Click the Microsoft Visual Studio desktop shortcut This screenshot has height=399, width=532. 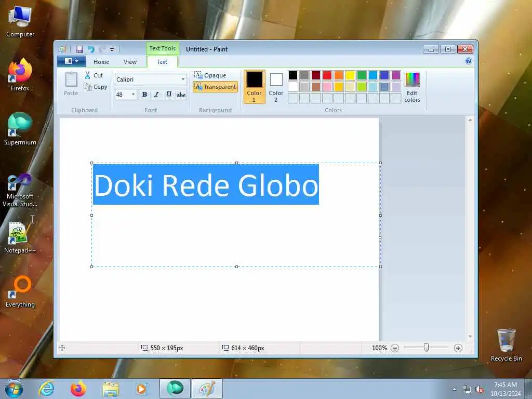(x=20, y=190)
